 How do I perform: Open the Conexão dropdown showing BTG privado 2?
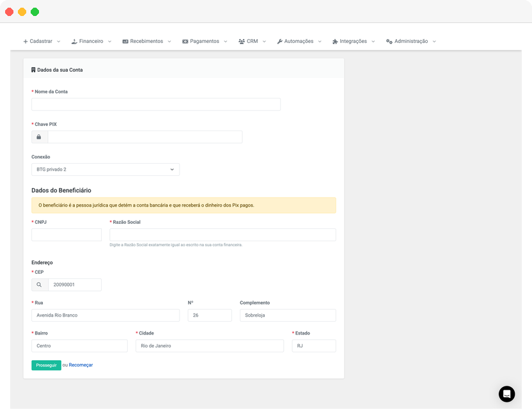click(106, 169)
